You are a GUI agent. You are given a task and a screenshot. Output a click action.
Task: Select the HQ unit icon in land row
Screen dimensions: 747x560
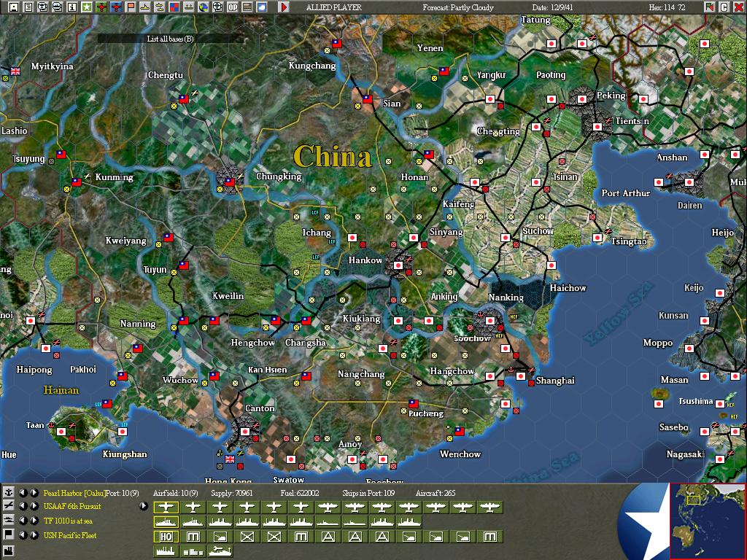(x=166, y=537)
